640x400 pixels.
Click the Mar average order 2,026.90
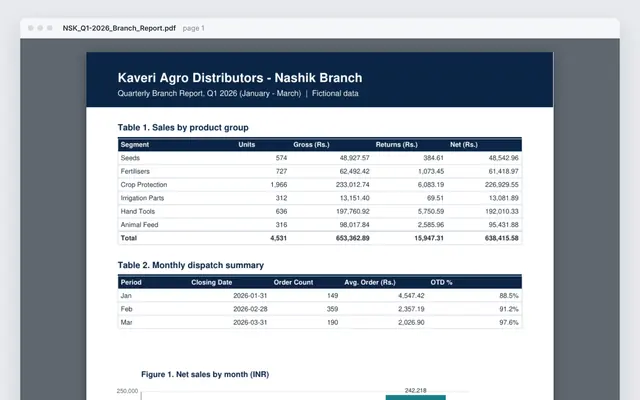tap(411, 322)
